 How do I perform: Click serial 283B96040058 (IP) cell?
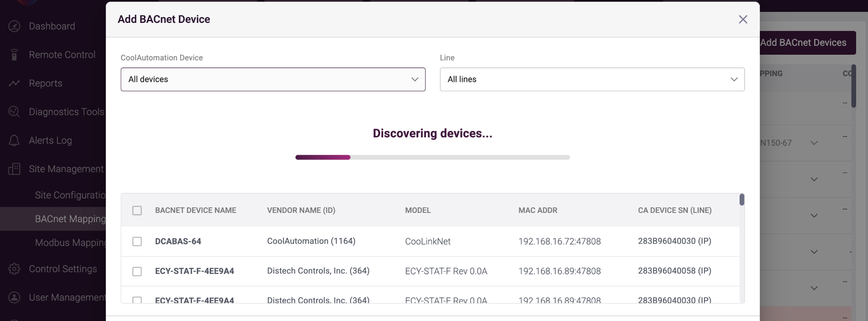[675, 271]
